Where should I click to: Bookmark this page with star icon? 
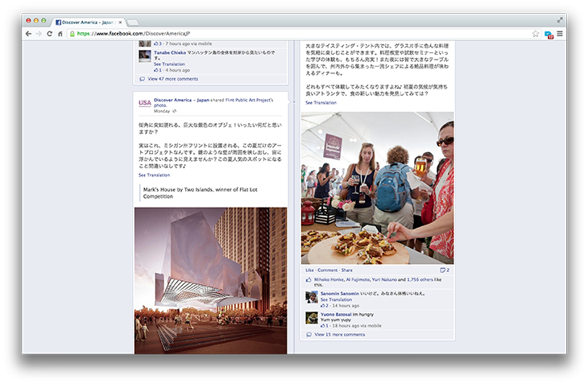(536, 34)
